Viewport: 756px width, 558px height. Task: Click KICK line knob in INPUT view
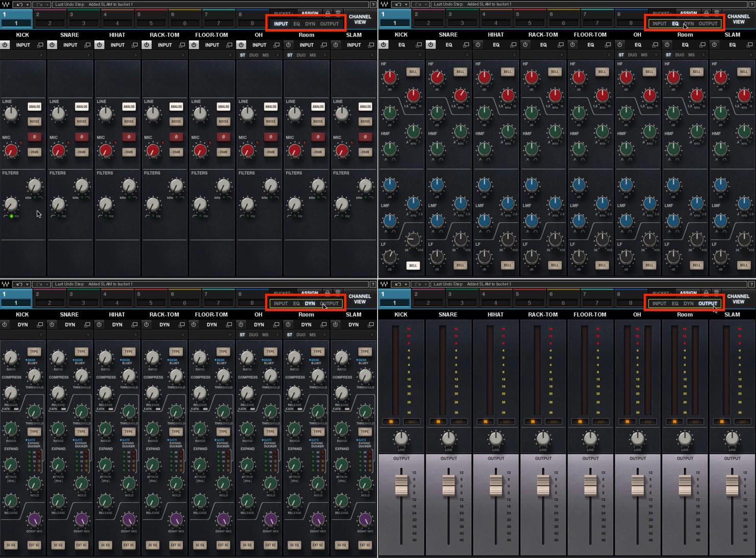[x=11, y=114]
